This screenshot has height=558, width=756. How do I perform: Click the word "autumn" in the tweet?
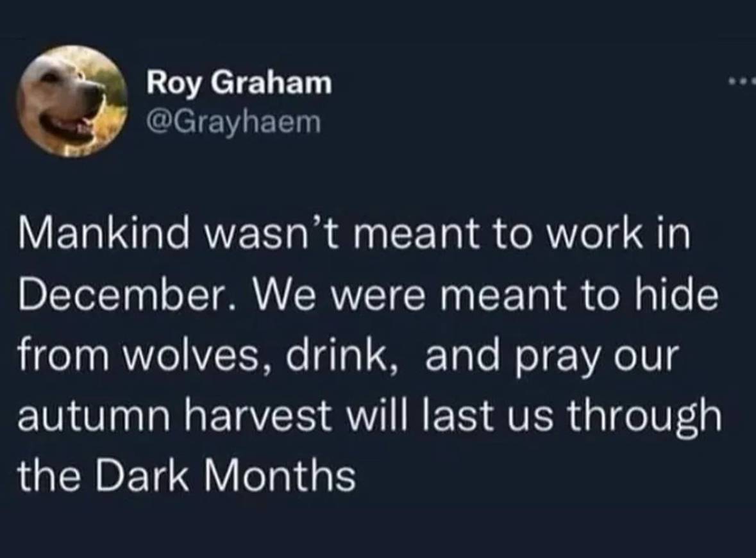(x=94, y=416)
